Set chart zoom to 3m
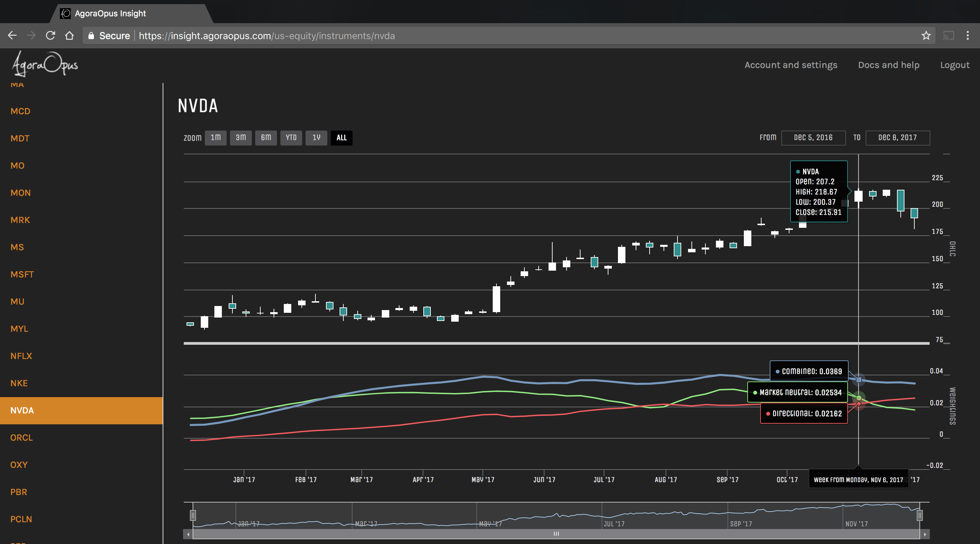Image resolution: width=980 pixels, height=544 pixels. 241,138
